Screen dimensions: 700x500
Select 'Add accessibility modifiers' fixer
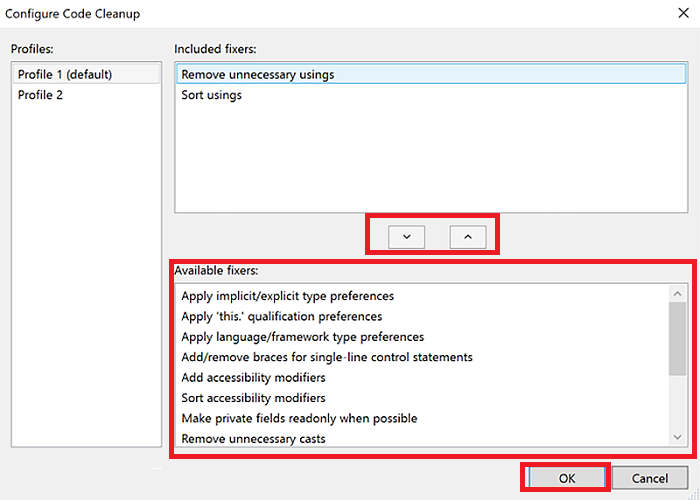(422, 378)
